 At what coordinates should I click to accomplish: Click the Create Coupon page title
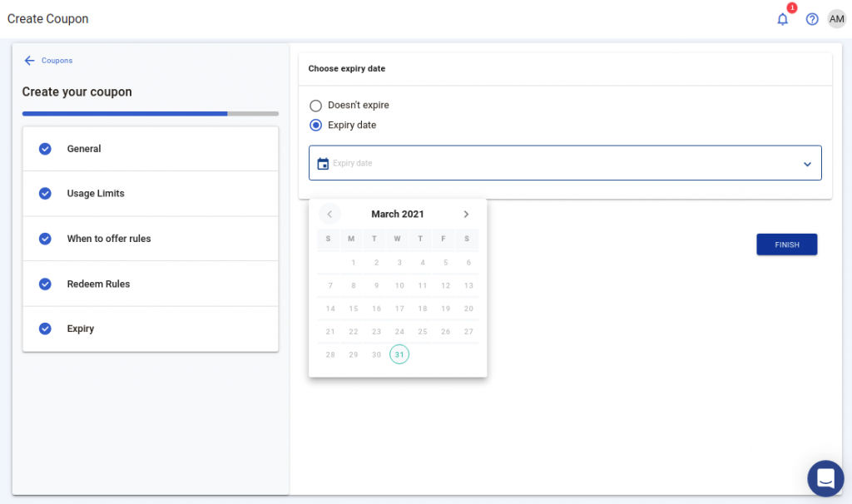(x=47, y=19)
